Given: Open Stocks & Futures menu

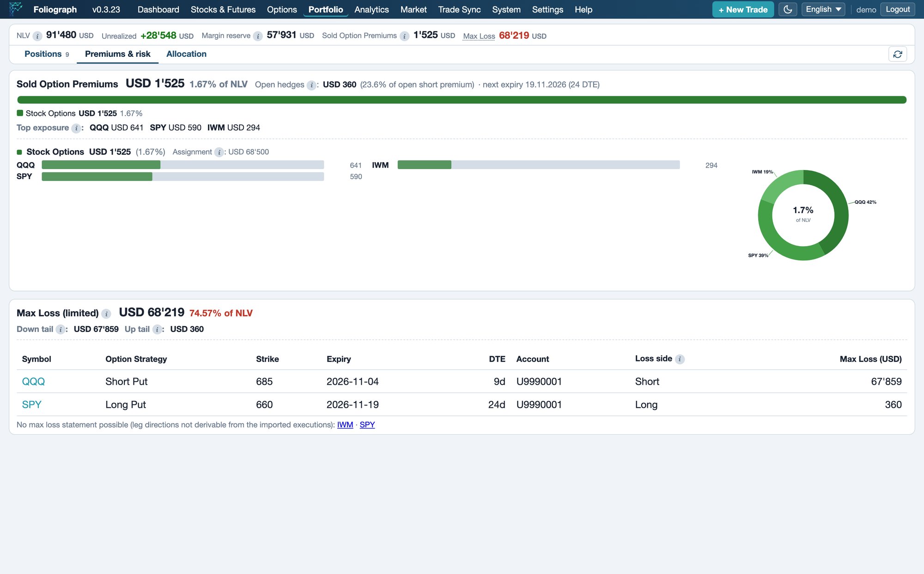Looking at the screenshot, I should point(223,9).
